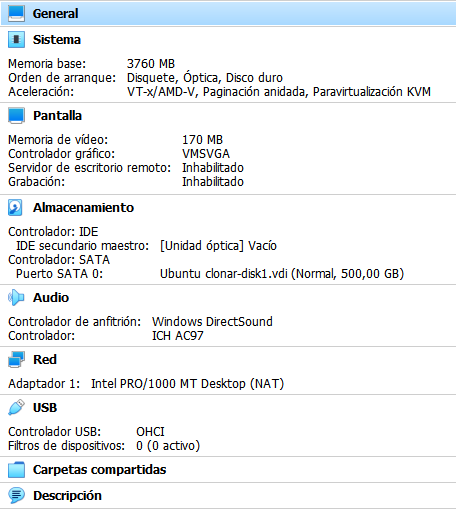Click the Pantalla display icon
456x513 pixels.
coord(16,116)
